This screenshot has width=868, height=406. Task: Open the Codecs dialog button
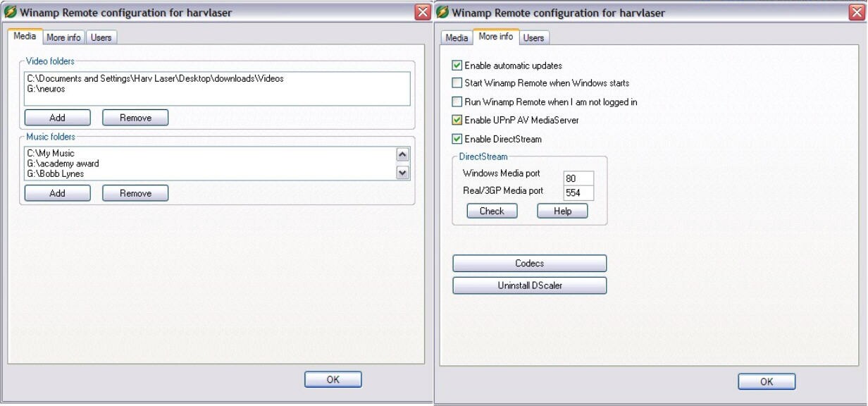pyautogui.click(x=529, y=264)
